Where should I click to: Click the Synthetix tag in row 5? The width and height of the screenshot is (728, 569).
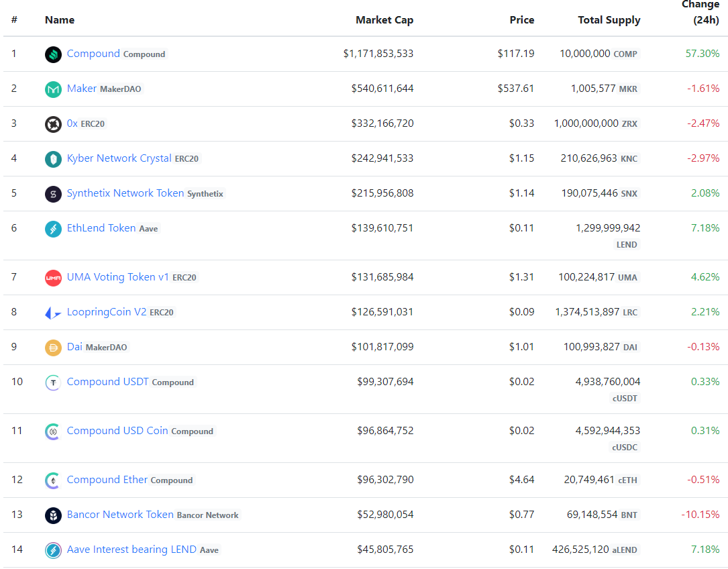[x=205, y=194]
